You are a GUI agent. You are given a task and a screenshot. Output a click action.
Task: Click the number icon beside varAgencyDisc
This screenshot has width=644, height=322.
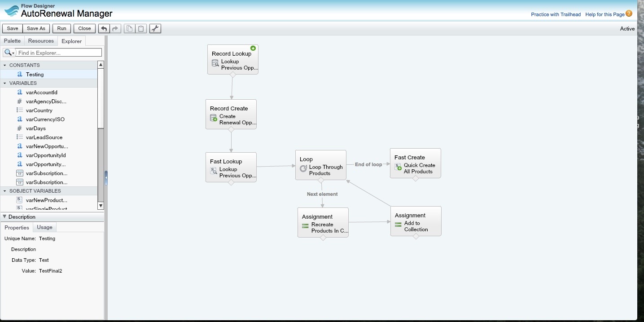19,101
